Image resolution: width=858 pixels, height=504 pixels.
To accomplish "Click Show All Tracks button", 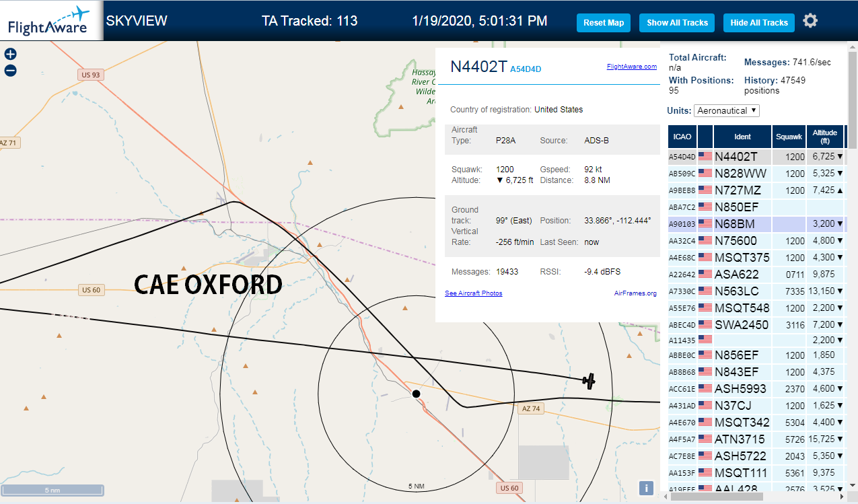I will (677, 22).
